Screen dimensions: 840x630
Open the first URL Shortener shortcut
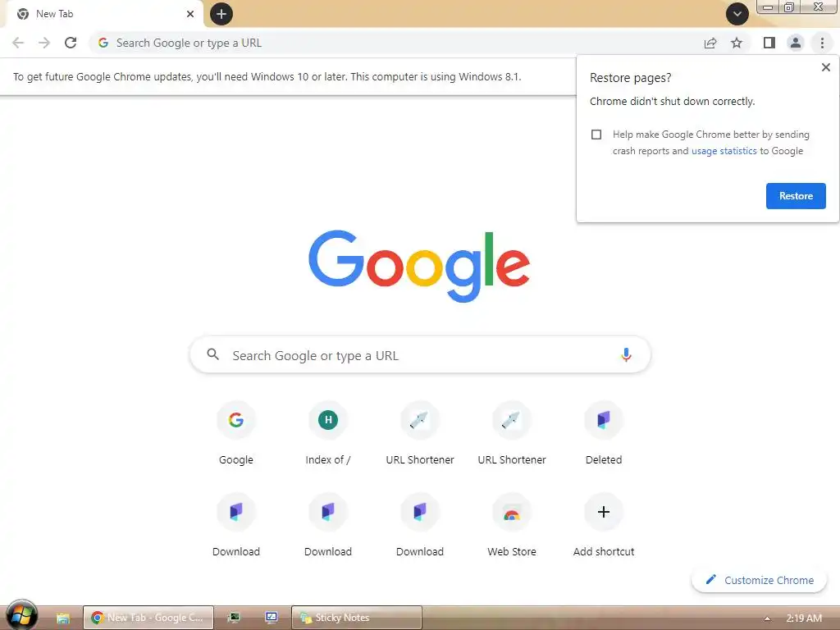[420, 434]
